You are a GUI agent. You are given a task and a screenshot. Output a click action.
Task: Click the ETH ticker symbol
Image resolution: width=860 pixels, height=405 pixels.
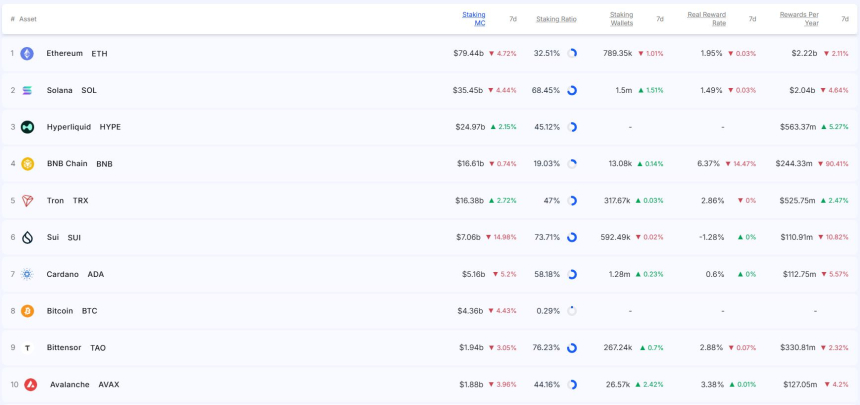[99, 54]
